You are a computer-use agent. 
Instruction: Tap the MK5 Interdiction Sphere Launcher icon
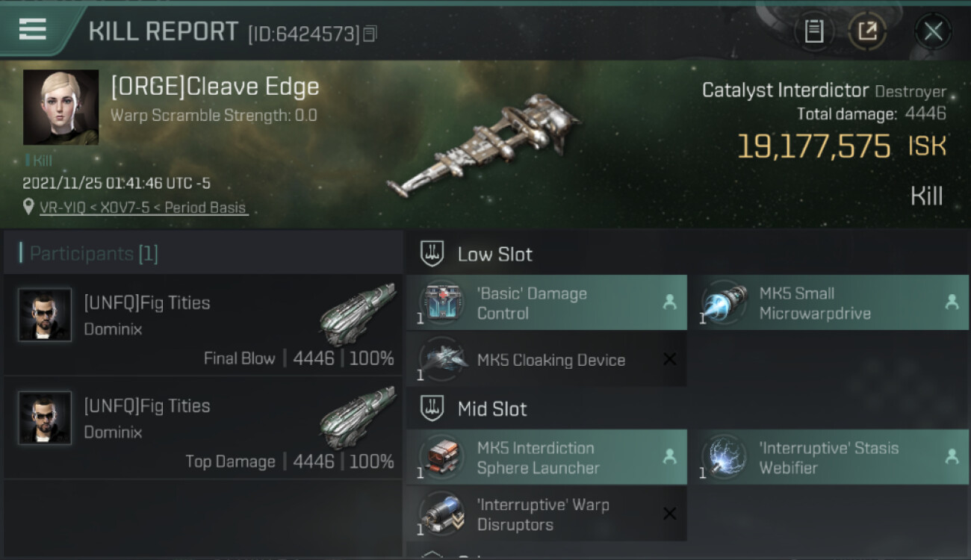point(441,457)
